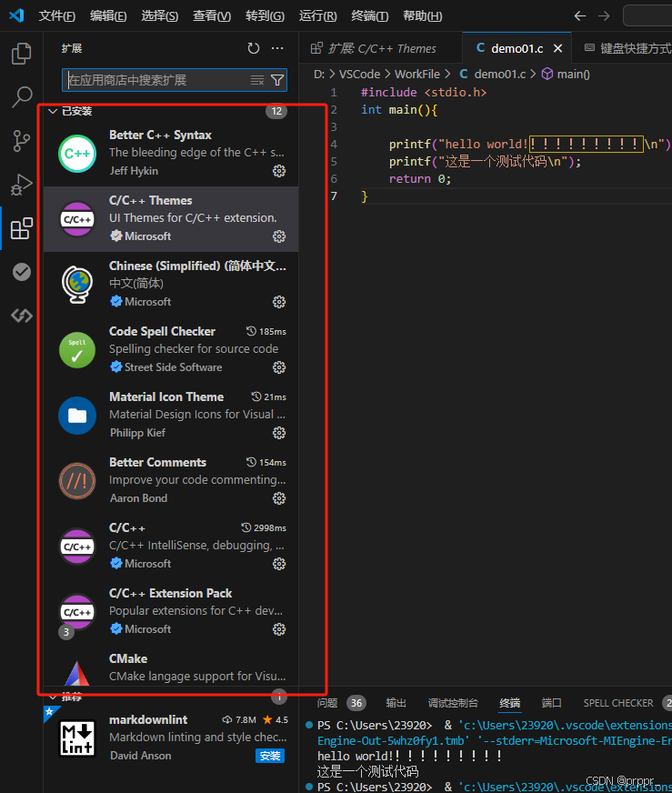Viewport: 672px width, 793px height.
Task: Open the extensions filter funnel
Action: tap(277, 80)
